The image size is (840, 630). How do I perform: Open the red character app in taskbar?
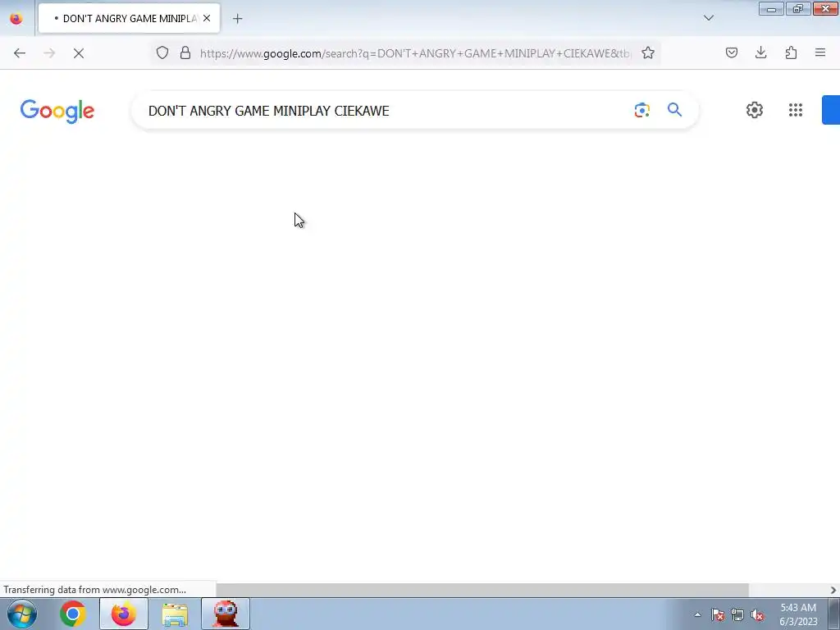[226, 614]
